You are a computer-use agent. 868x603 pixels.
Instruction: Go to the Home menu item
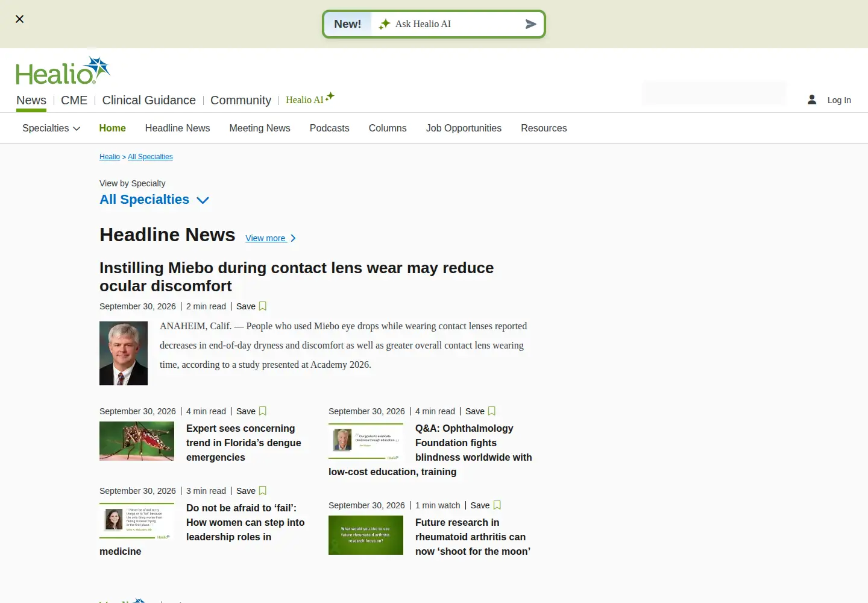tap(112, 128)
